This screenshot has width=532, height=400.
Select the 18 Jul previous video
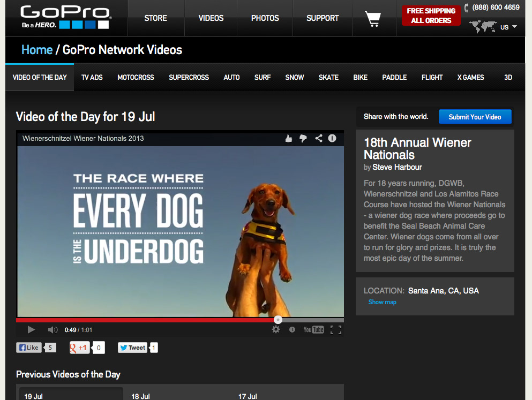(140, 396)
